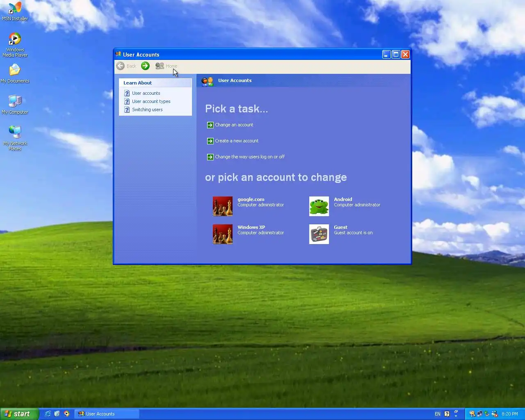The image size is (525, 420).
Task: Click help icon beside Switching users
Action: click(127, 110)
